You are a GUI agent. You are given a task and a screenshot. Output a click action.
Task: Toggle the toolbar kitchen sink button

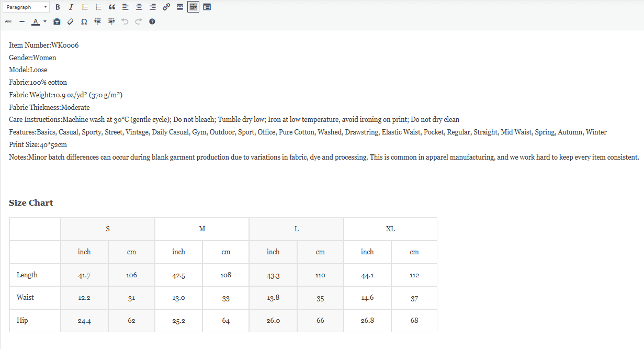tap(193, 7)
